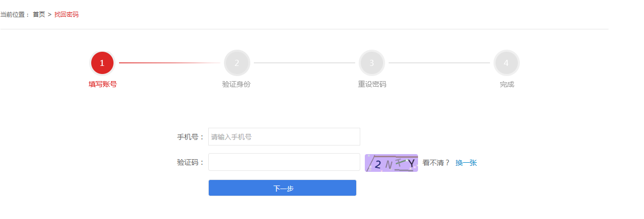Focus the 请输入手机号 phone number field
644x219 pixels.
tap(284, 136)
